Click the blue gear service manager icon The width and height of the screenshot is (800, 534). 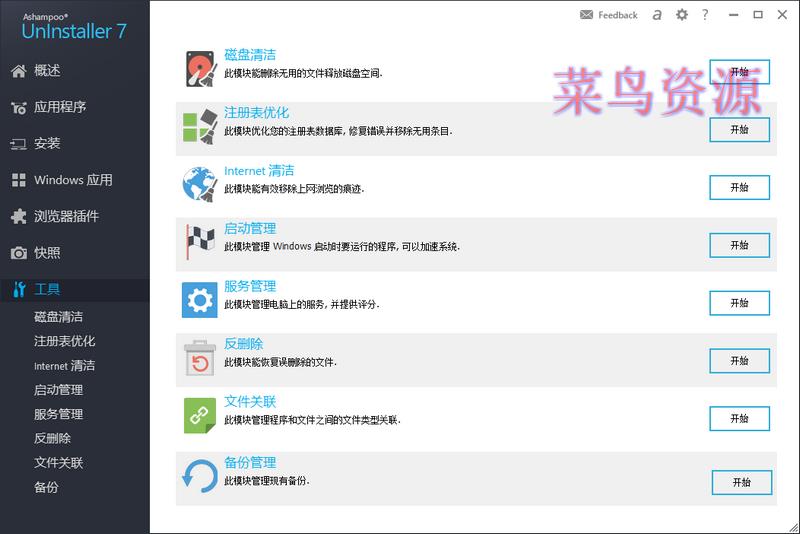click(x=199, y=300)
